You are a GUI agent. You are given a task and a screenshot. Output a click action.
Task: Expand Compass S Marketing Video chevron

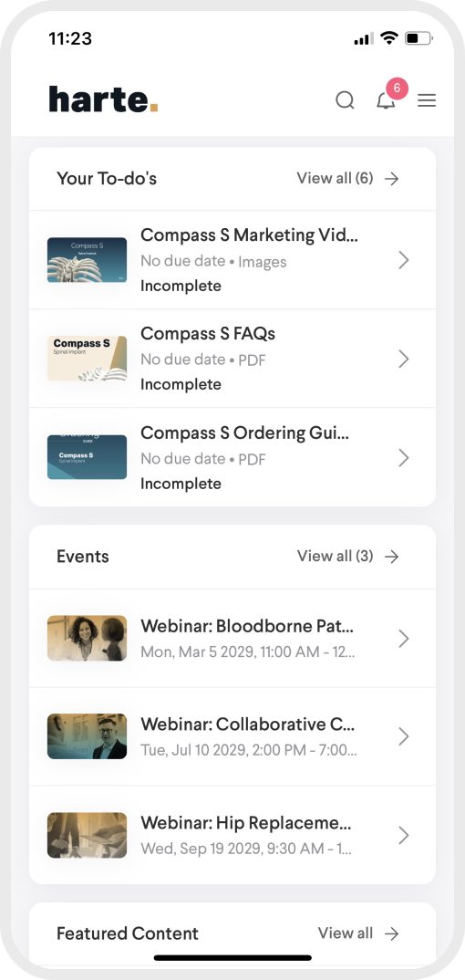[x=404, y=260]
